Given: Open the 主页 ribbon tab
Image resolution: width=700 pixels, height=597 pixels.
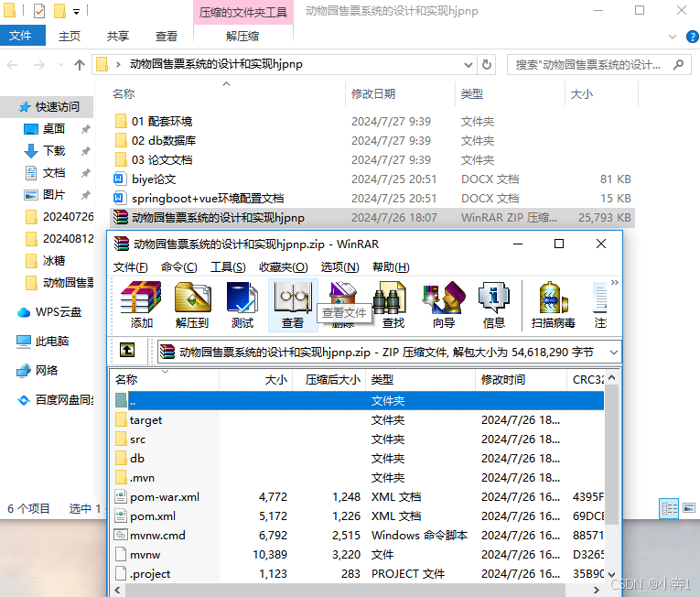Looking at the screenshot, I should tap(70, 37).
